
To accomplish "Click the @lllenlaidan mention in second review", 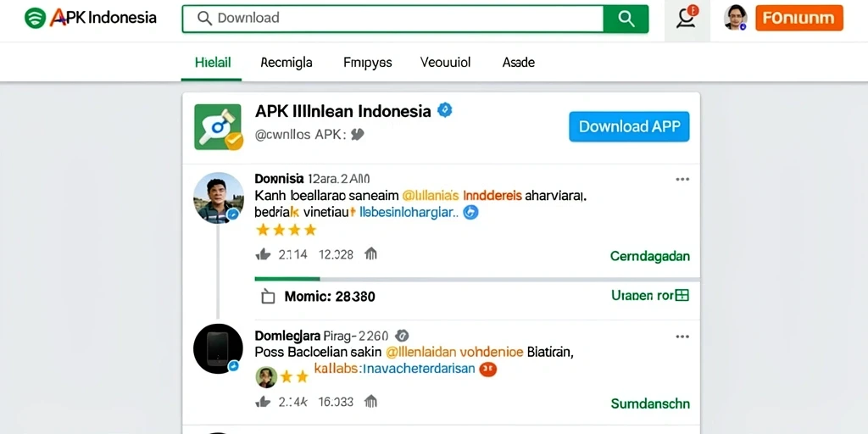I will 420,352.
